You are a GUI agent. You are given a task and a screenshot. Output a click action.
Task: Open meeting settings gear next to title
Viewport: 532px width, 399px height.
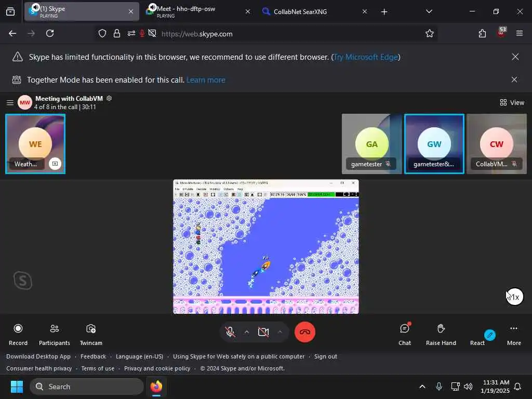click(109, 98)
